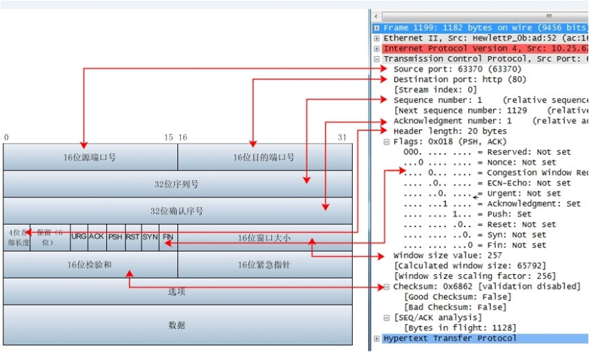This screenshot has width=589, height=364.
Task: Select Next sequence number 1129 line
Action: (x=490, y=111)
